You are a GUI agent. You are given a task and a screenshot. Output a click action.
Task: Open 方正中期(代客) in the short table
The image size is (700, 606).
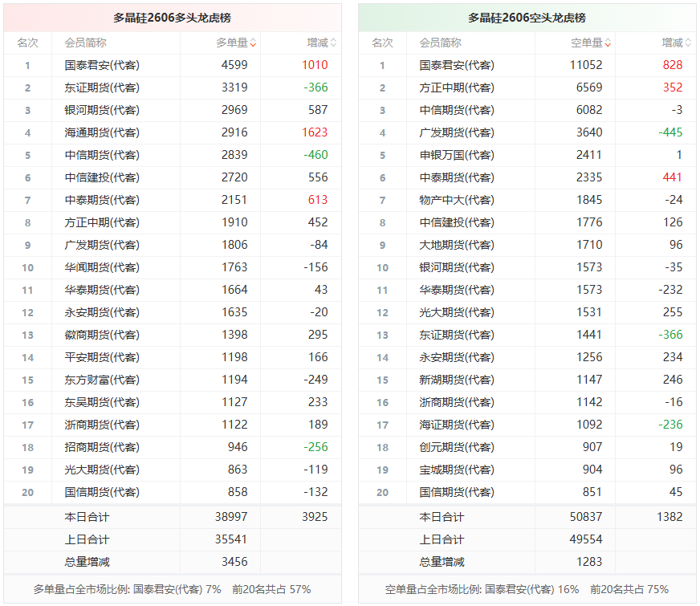pos(456,87)
